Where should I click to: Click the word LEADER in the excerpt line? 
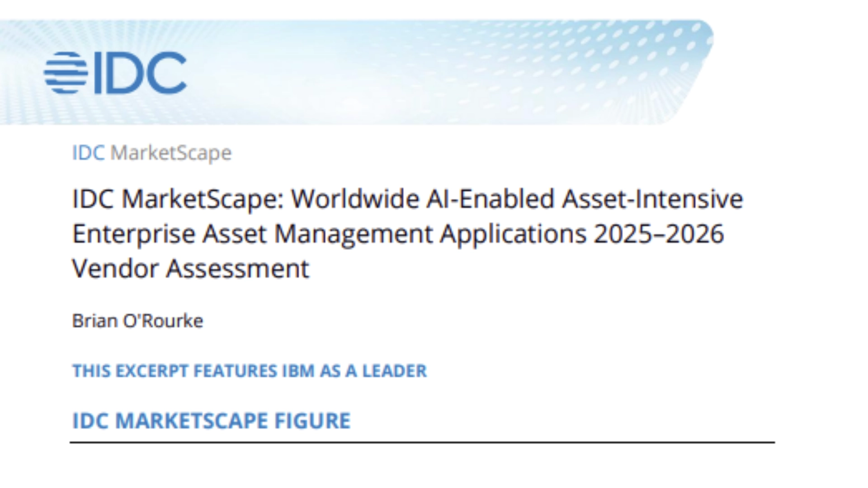click(394, 371)
